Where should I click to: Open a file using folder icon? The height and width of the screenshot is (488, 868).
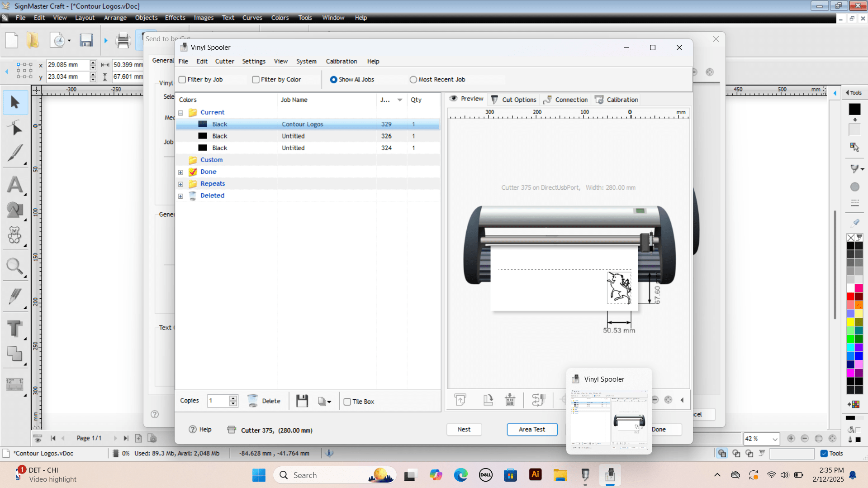point(33,40)
